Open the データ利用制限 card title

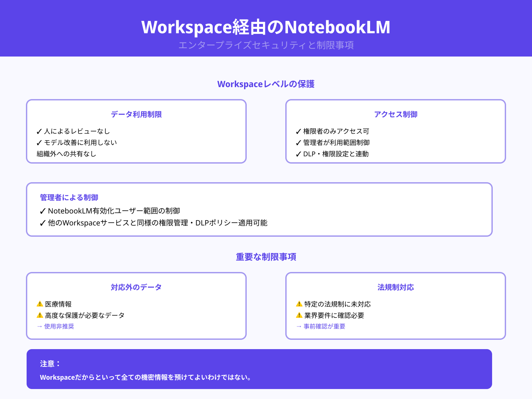click(x=136, y=114)
